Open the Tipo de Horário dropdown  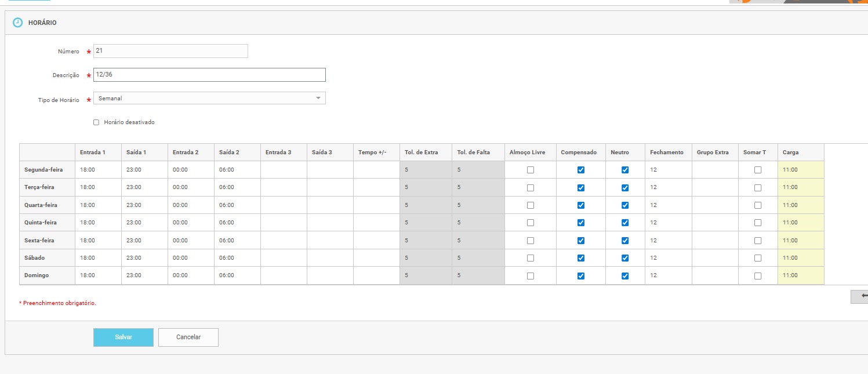point(209,99)
